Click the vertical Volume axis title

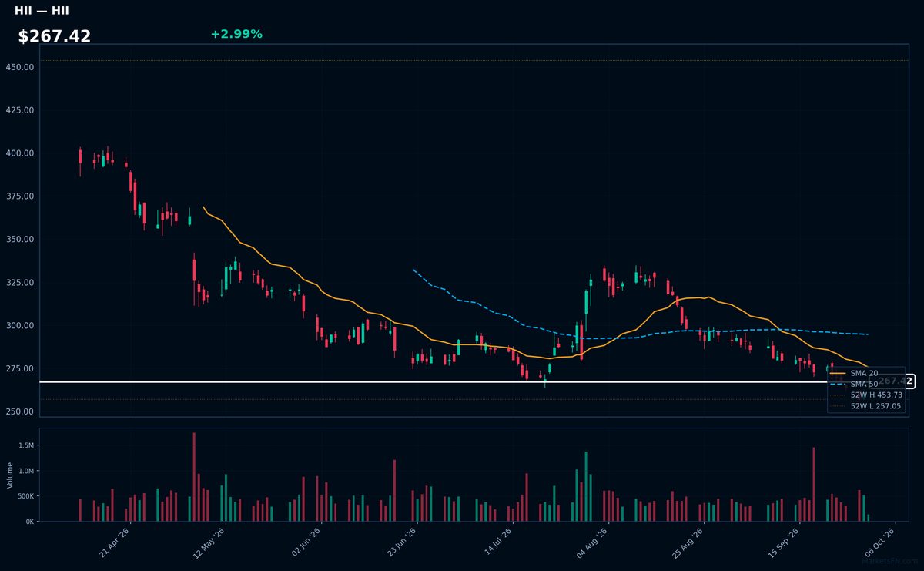tap(9, 475)
